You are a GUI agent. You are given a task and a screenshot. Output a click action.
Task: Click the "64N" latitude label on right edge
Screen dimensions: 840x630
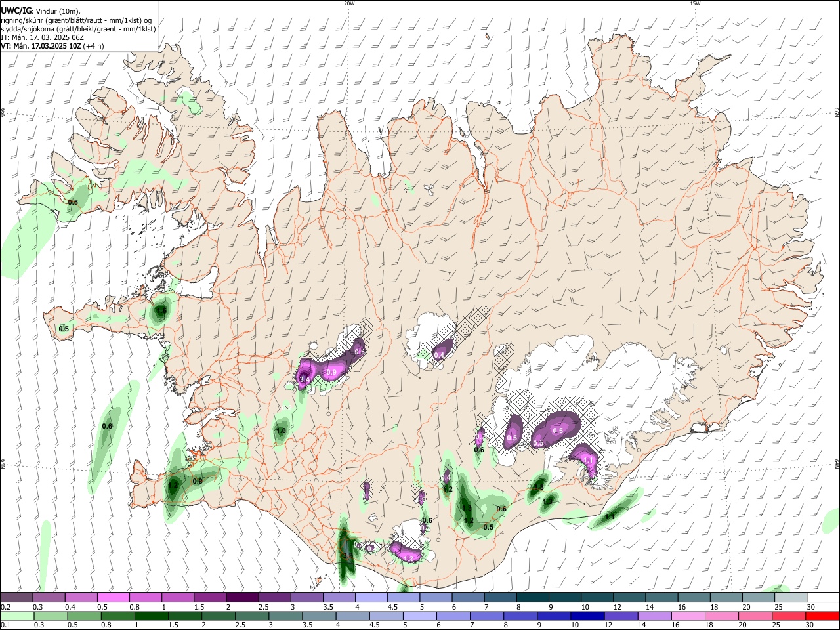coord(837,465)
